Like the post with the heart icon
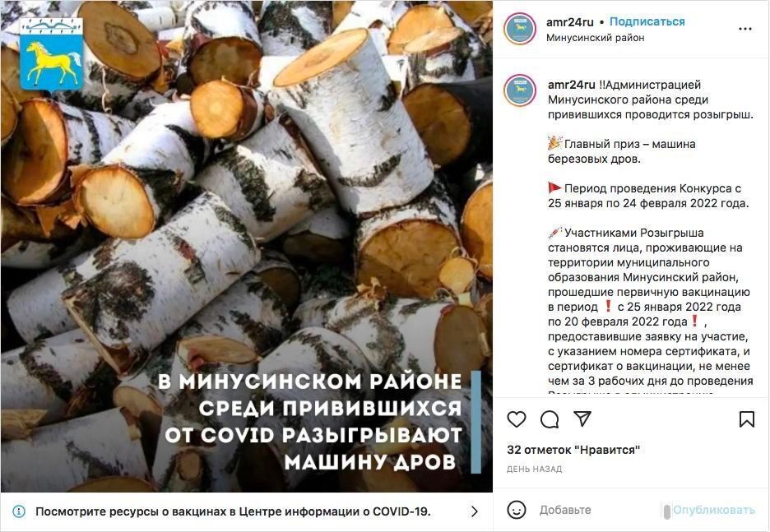 (x=516, y=419)
